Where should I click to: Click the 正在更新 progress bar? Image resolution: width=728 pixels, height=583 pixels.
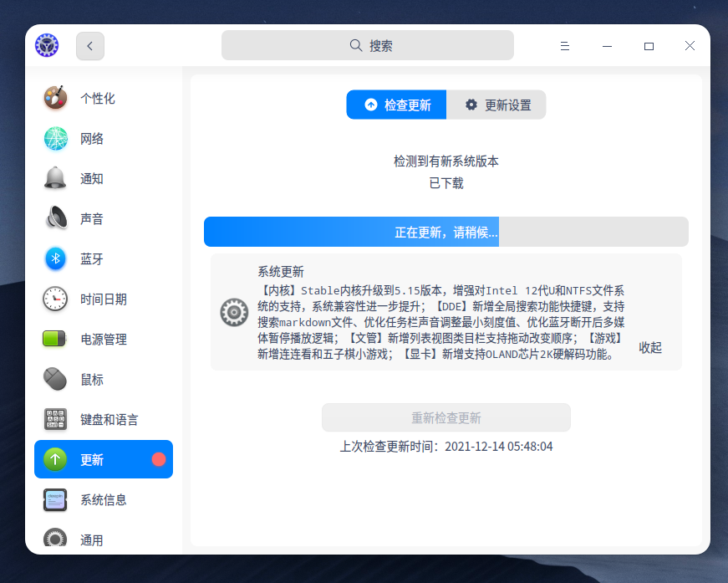coord(446,232)
